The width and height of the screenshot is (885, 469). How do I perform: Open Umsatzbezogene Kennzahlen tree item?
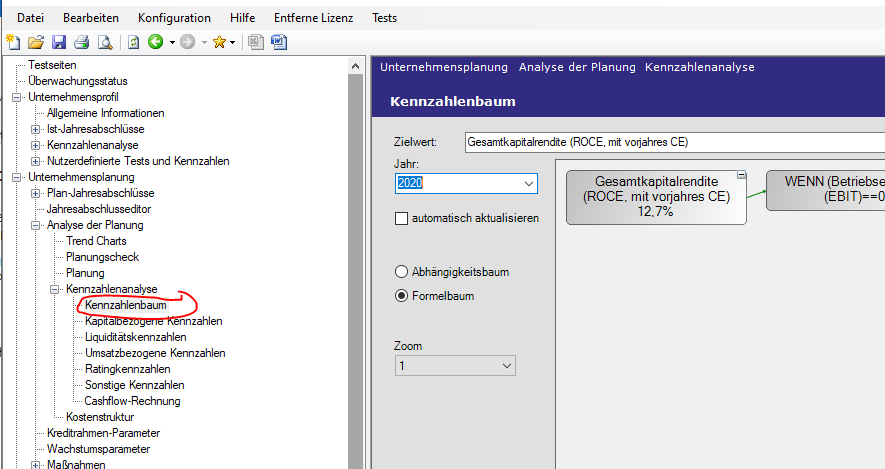pos(155,353)
